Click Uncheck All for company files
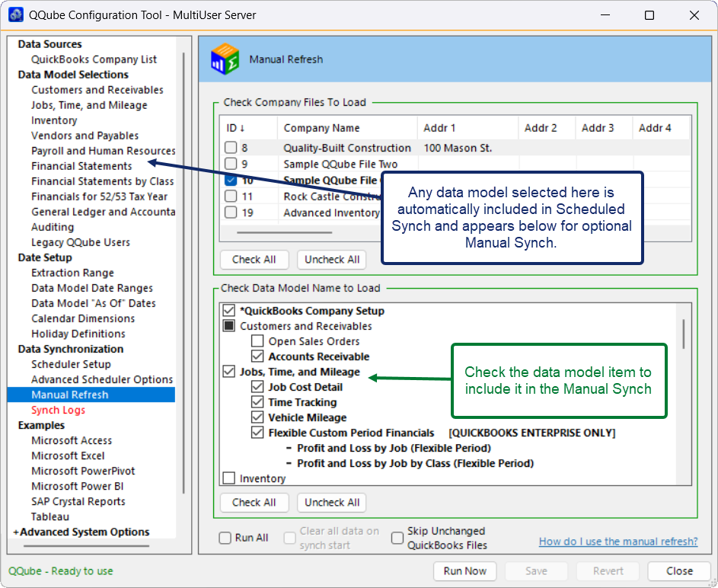 [332, 260]
